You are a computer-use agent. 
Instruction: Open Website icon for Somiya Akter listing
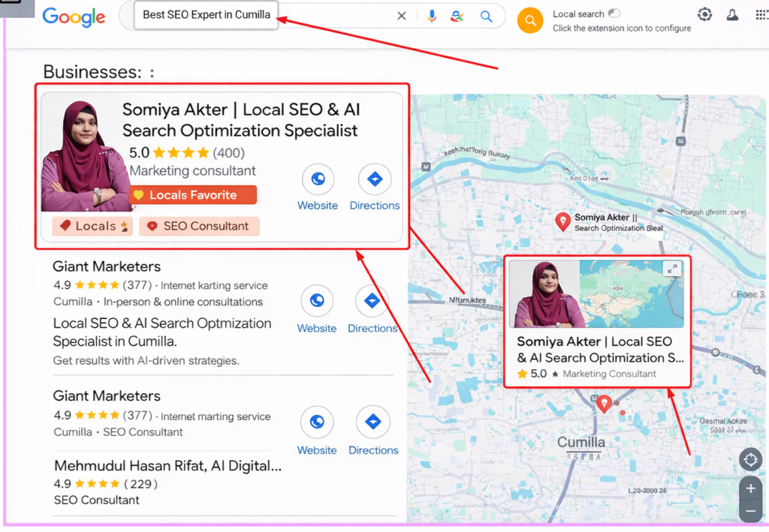coord(318,180)
